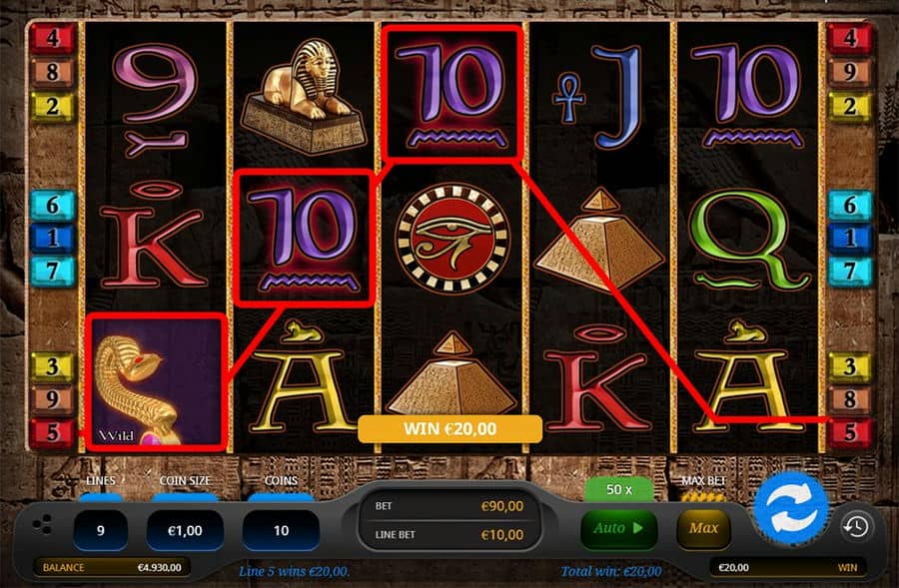Screen dimensions: 899x588
Task: Click the WIN €20,00 banner
Action: (450, 428)
